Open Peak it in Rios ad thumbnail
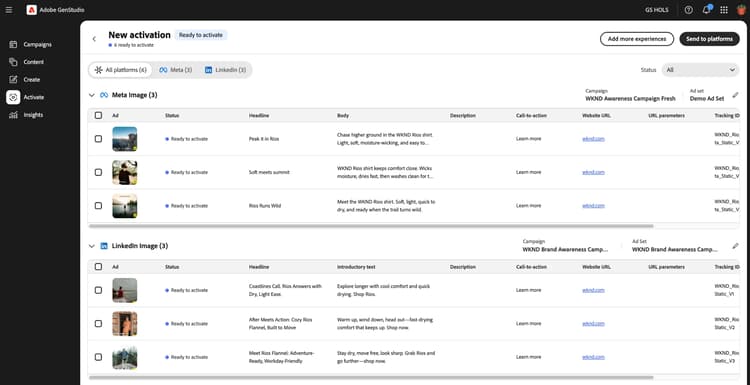Image resolution: width=750 pixels, height=385 pixels. (125, 139)
